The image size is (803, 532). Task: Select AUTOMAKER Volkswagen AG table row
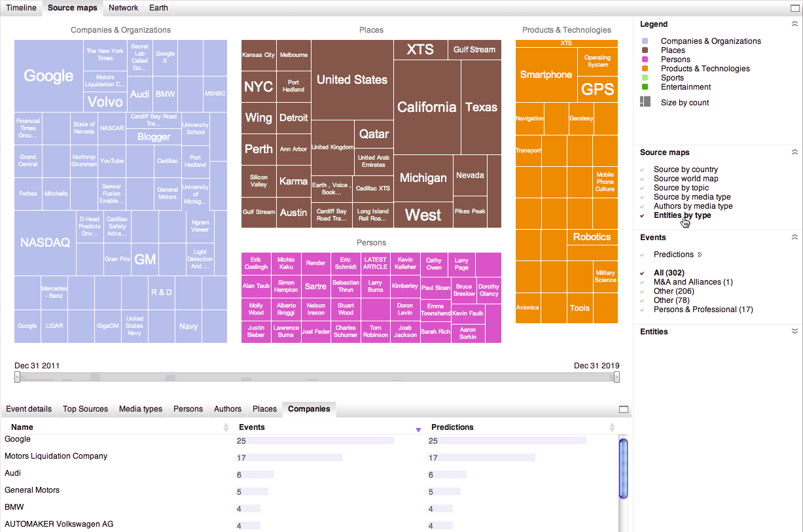(309, 525)
